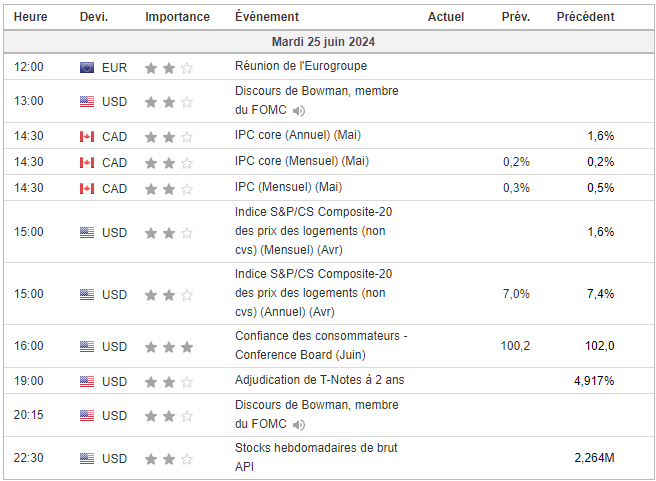Screen dimensions: 656x481
Task: Click Canada flag in IPC core (Annuel) row
Action: (x=87, y=136)
